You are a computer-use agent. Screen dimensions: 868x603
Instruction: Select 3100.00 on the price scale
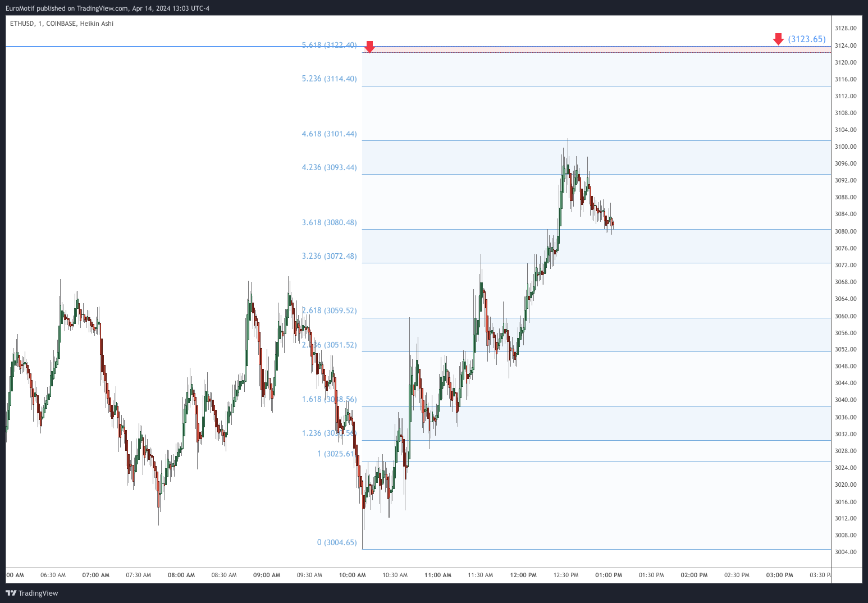tap(846, 147)
